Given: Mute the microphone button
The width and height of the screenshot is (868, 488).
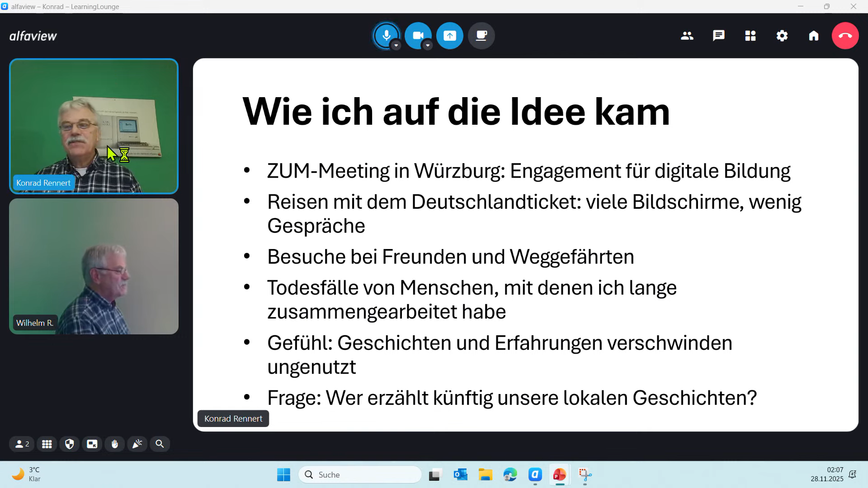Looking at the screenshot, I should [386, 35].
